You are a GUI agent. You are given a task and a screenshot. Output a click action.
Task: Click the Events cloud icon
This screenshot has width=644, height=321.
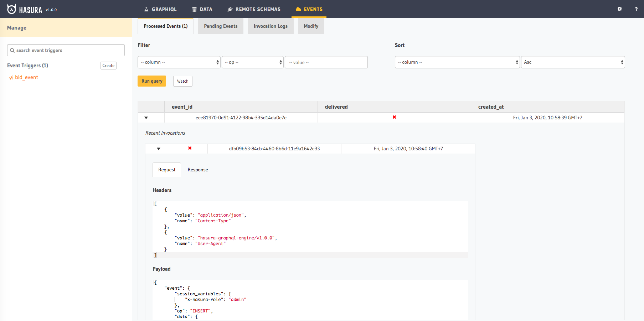click(298, 9)
